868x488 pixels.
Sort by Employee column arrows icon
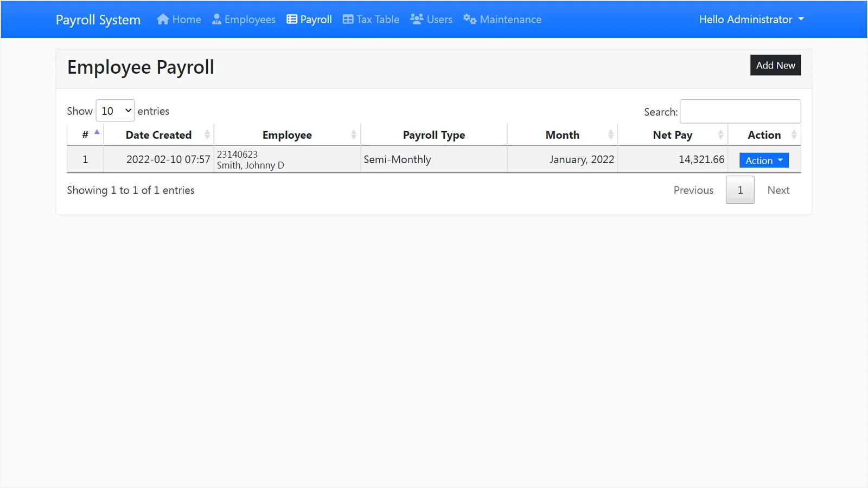[354, 134]
